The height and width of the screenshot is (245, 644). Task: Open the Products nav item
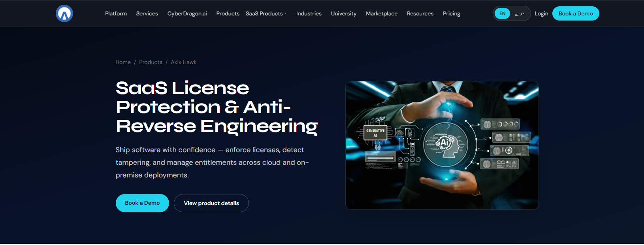click(x=228, y=13)
